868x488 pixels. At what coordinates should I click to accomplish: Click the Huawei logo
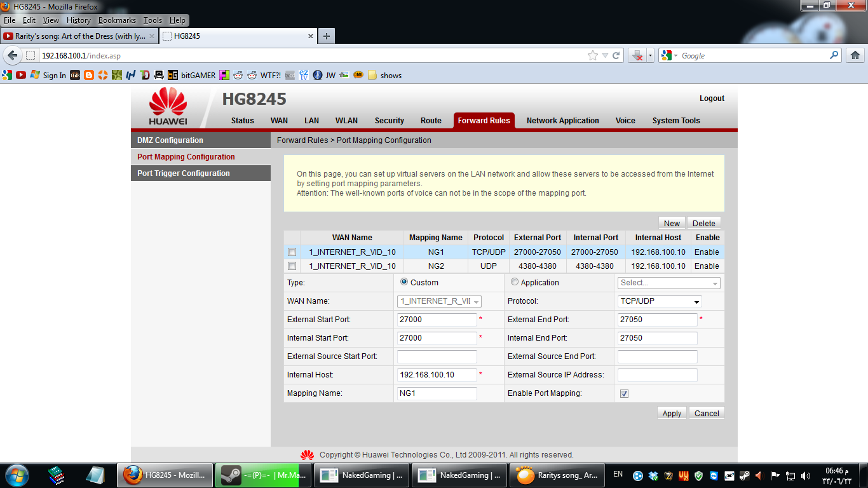click(168, 107)
